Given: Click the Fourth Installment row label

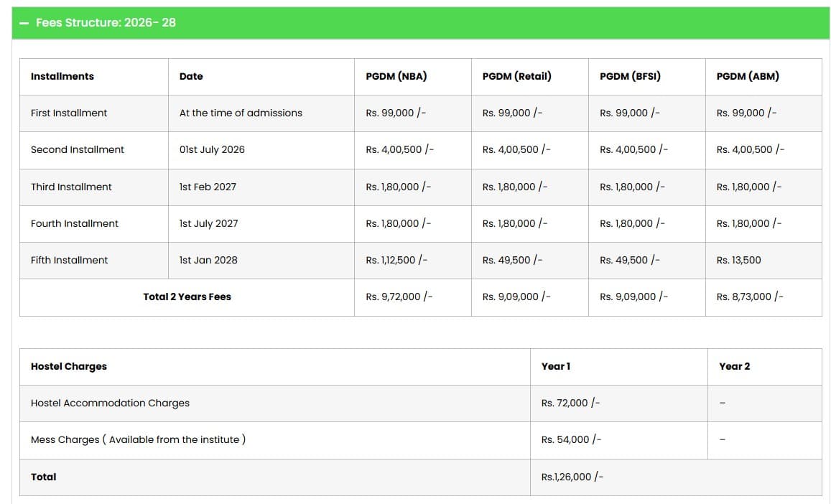Looking at the screenshot, I should pos(75,223).
